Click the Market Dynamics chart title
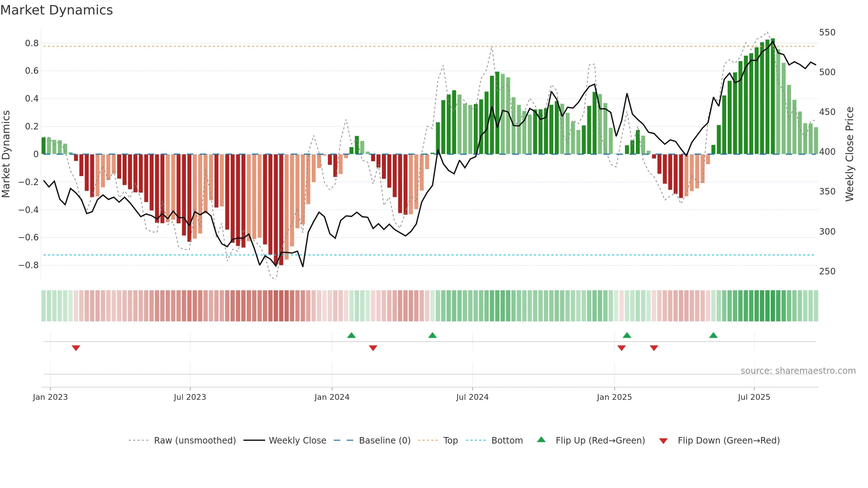868x488 pixels. coord(56,10)
